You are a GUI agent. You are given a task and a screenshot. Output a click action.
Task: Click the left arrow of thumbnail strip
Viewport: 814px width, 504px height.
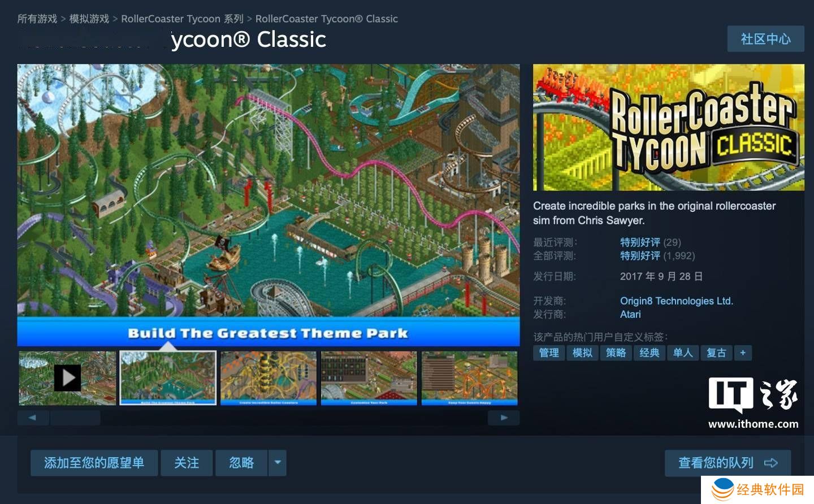tap(32, 418)
